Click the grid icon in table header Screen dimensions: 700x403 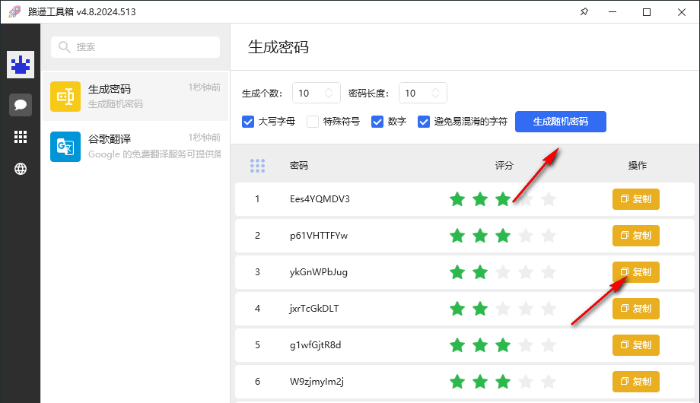[x=257, y=165]
